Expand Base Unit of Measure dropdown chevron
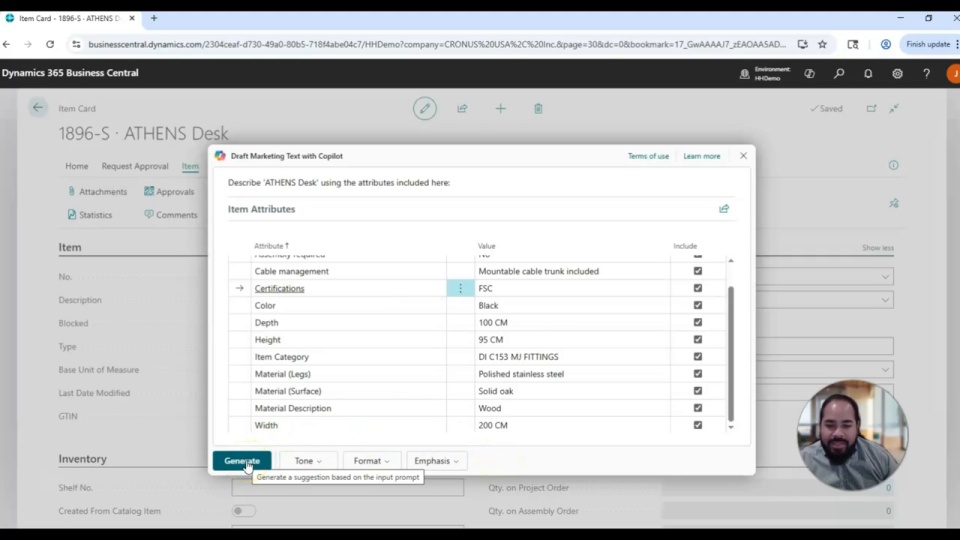Viewport: 960px width, 540px height. 885,370
